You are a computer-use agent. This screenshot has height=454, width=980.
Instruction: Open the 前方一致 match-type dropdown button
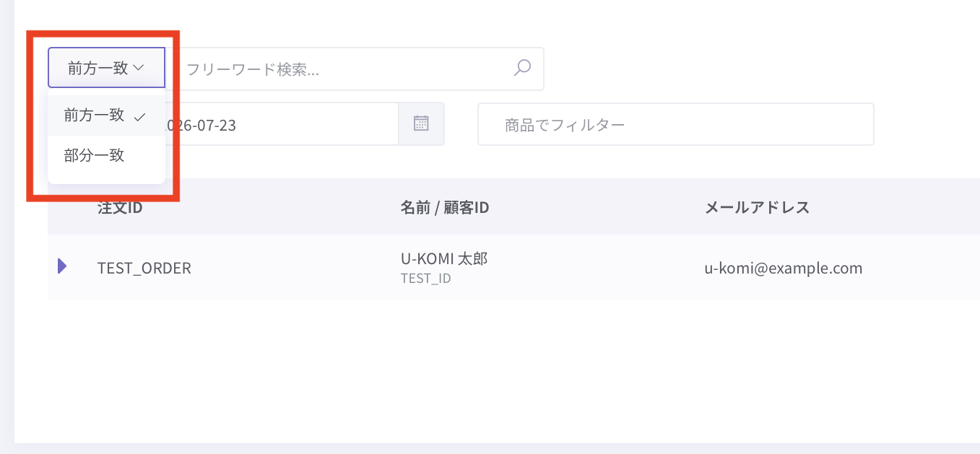pyautogui.click(x=107, y=68)
